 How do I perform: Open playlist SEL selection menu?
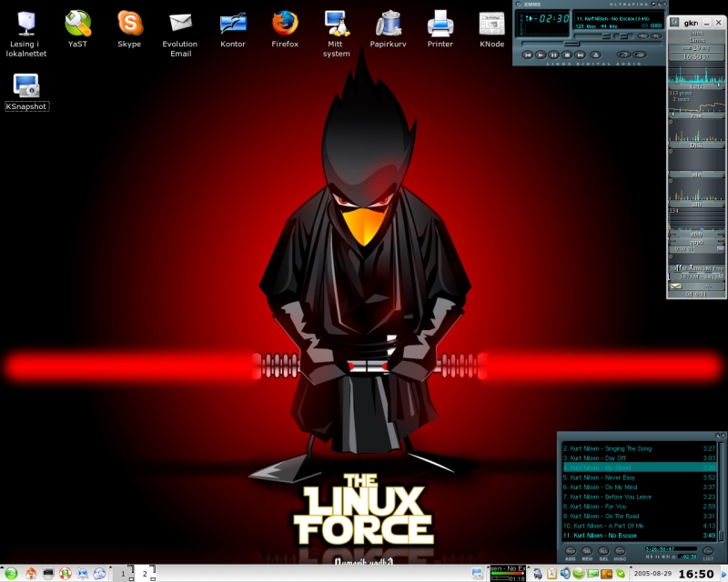coord(603,551)
